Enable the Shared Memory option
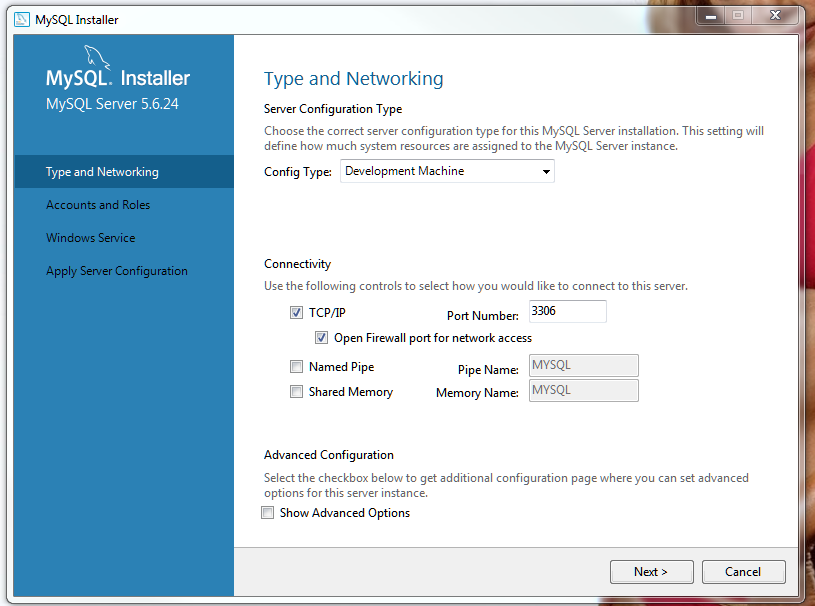 click(x=296, y=392)
